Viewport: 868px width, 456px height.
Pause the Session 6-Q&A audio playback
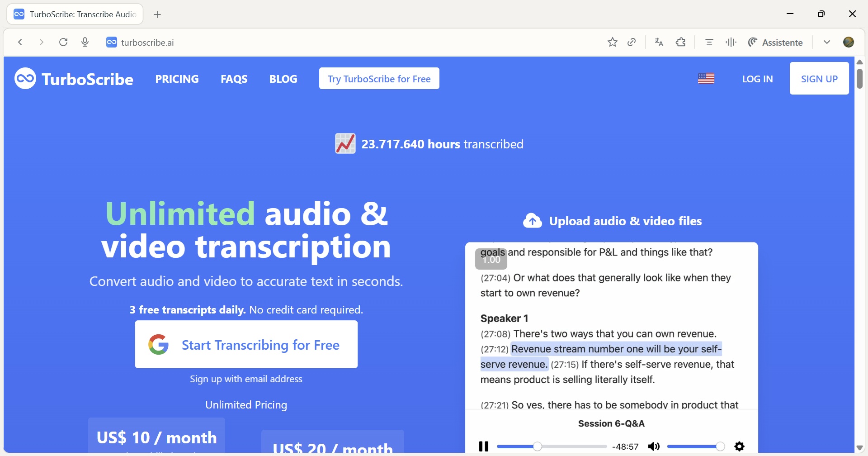tap(483, 446)
